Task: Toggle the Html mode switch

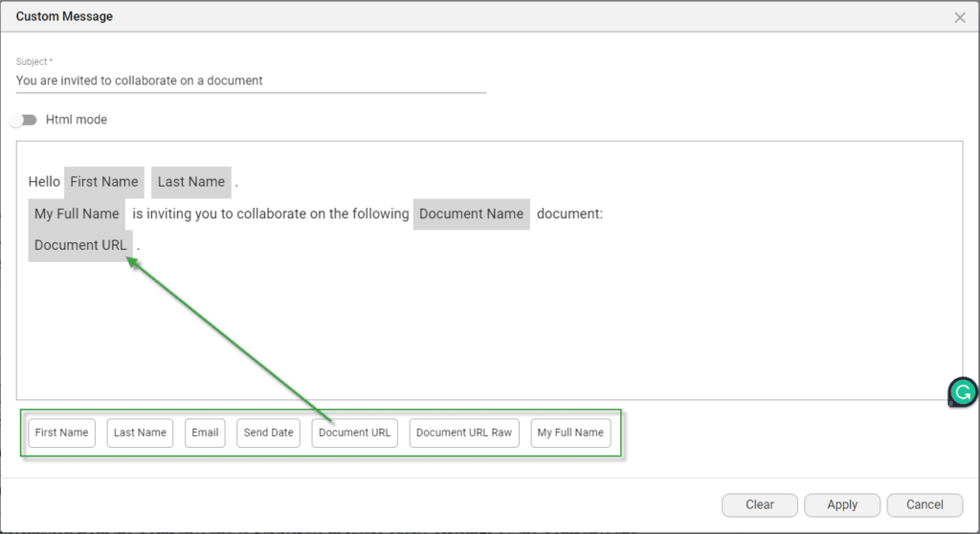Action: [x=23, y=120]
